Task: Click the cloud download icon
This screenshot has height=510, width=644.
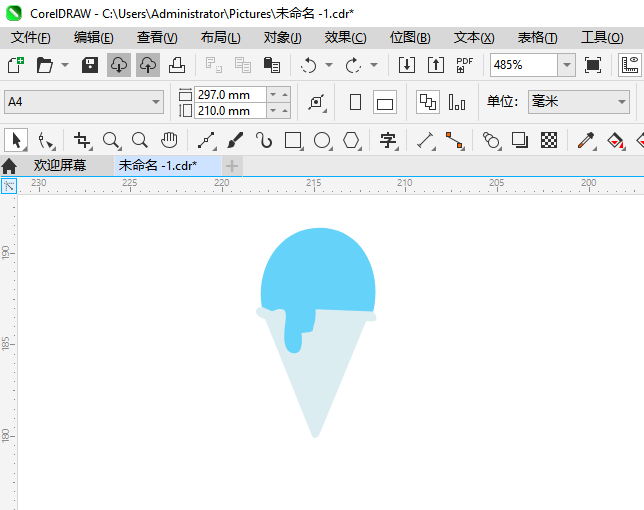Action: click(x=119, y=65)
